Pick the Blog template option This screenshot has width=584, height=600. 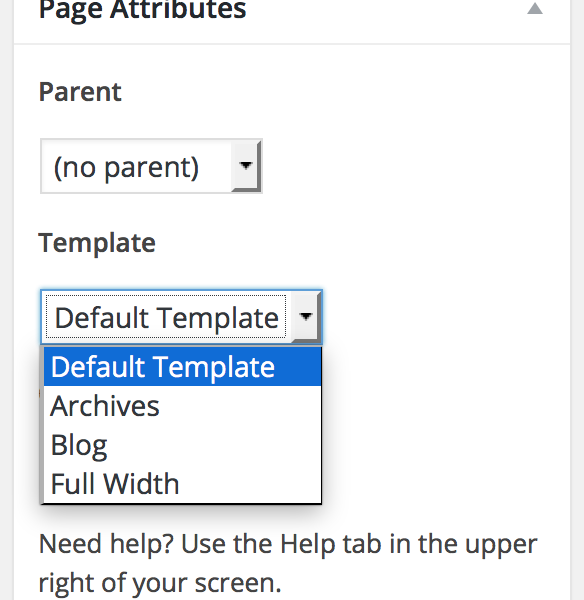(x=183, y=445)
